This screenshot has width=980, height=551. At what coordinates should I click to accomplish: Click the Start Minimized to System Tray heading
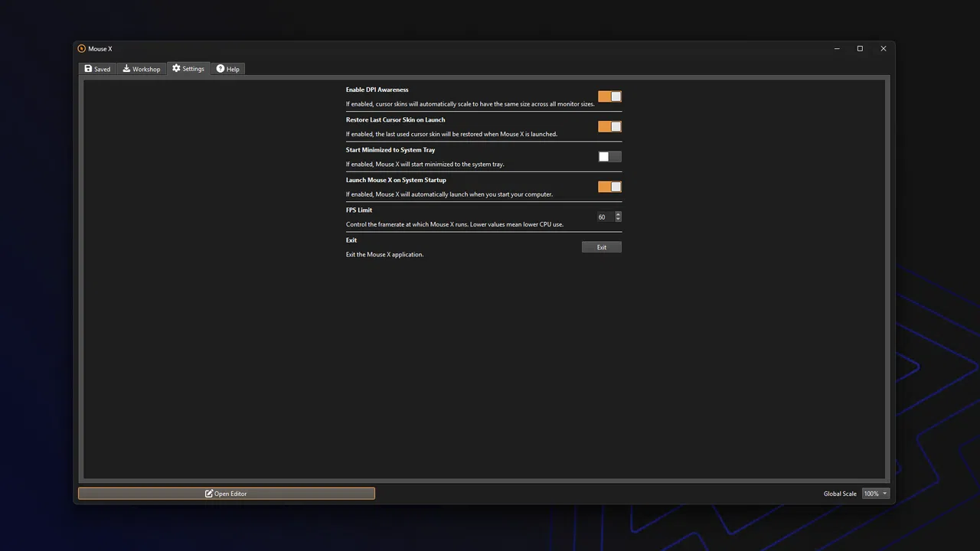390,150
